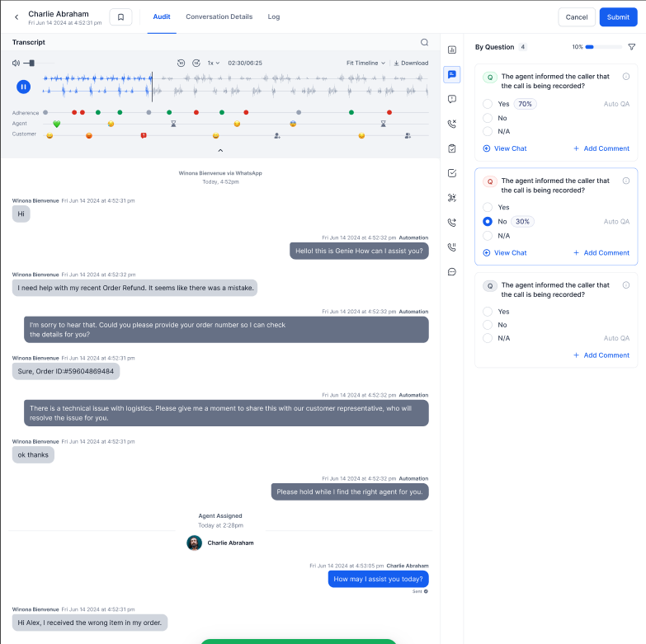Click the rewind 10 seconds icon

182,63
